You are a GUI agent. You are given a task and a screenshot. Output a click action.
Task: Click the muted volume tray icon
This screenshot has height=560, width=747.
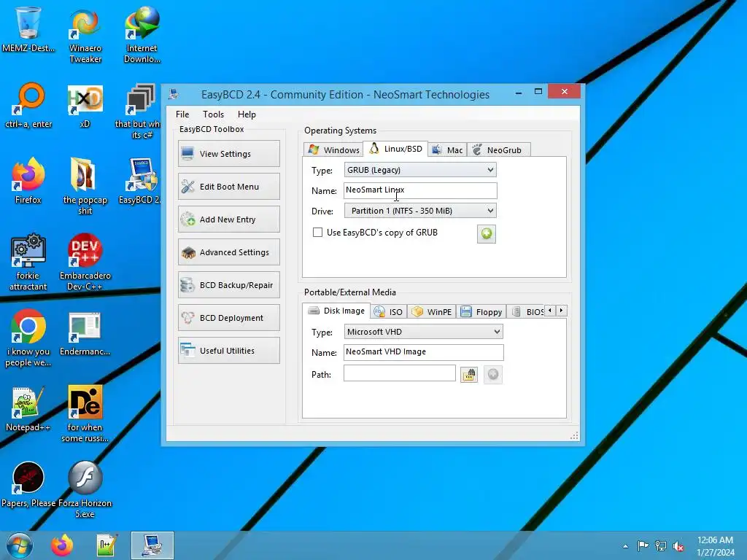coord(678,546)
